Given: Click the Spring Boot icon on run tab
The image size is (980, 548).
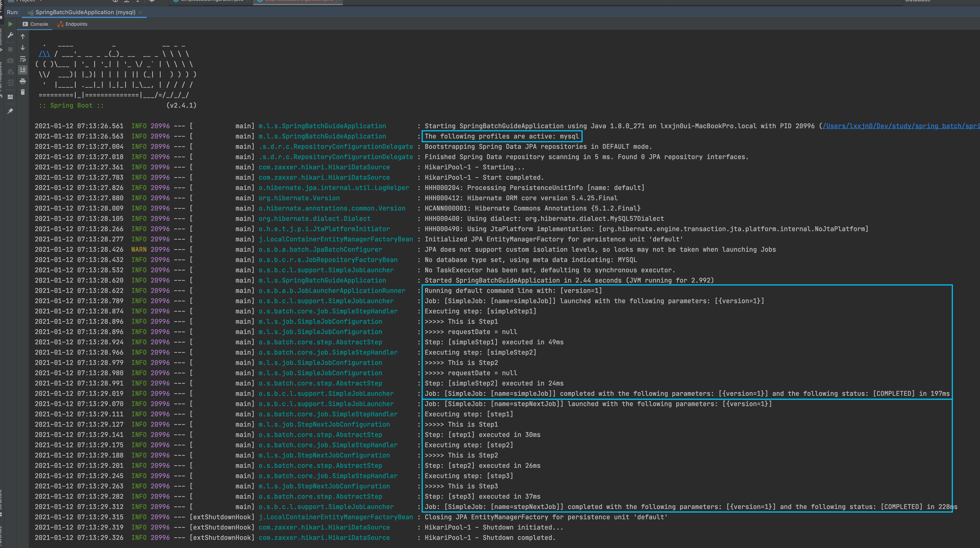Looking at the screenshot, I should tap(30, 13).
